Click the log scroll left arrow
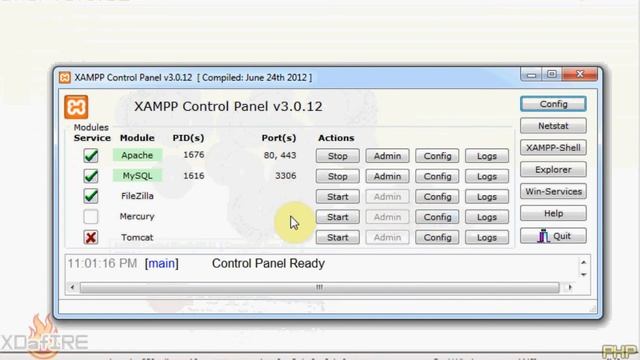This screenshot has width=640, height=360. click(72, 288)
